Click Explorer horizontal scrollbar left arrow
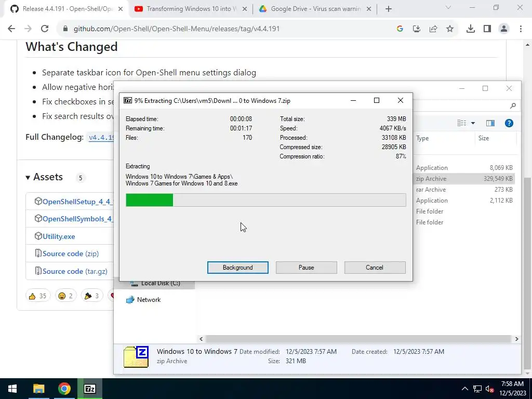 click(201, 339)
